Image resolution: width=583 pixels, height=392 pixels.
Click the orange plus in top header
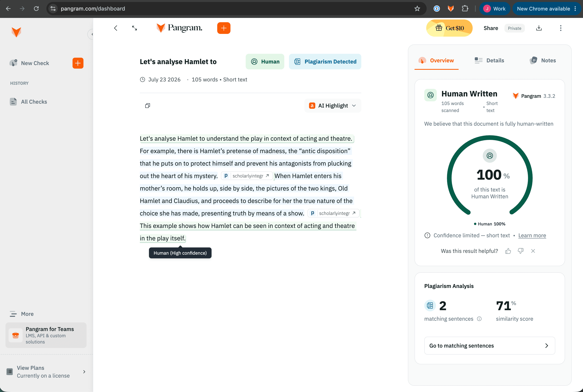pos(224,28)
